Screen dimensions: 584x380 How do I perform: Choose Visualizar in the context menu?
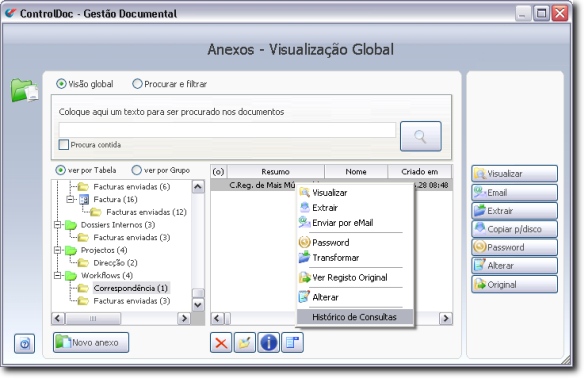355,193
